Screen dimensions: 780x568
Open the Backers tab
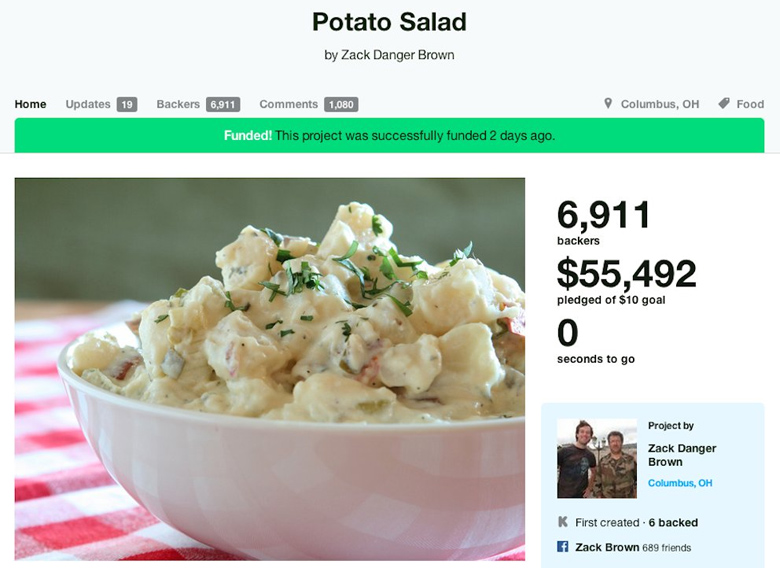(178, 104)
